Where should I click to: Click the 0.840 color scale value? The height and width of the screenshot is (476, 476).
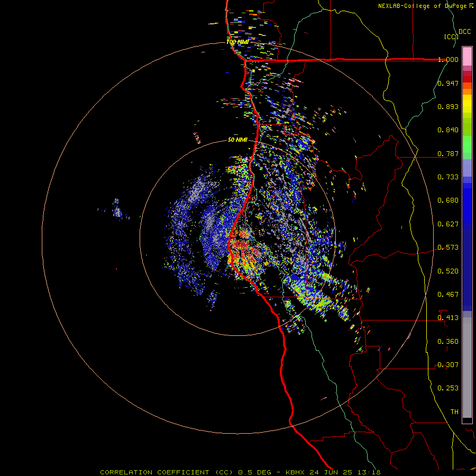click(448, 130)
